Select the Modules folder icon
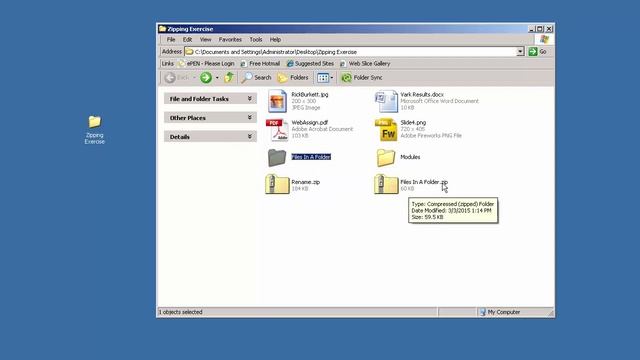640x360 pixels. [386, 157]
